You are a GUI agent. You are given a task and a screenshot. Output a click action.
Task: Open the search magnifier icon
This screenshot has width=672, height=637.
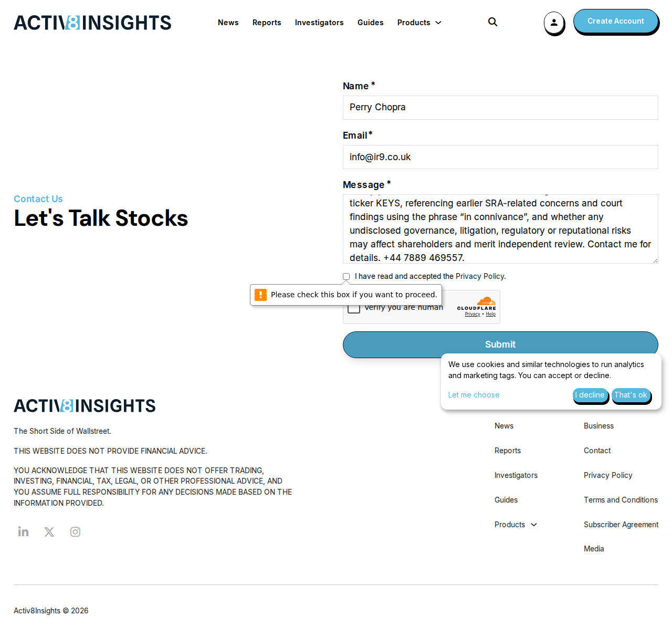click(x=492, y=22)
